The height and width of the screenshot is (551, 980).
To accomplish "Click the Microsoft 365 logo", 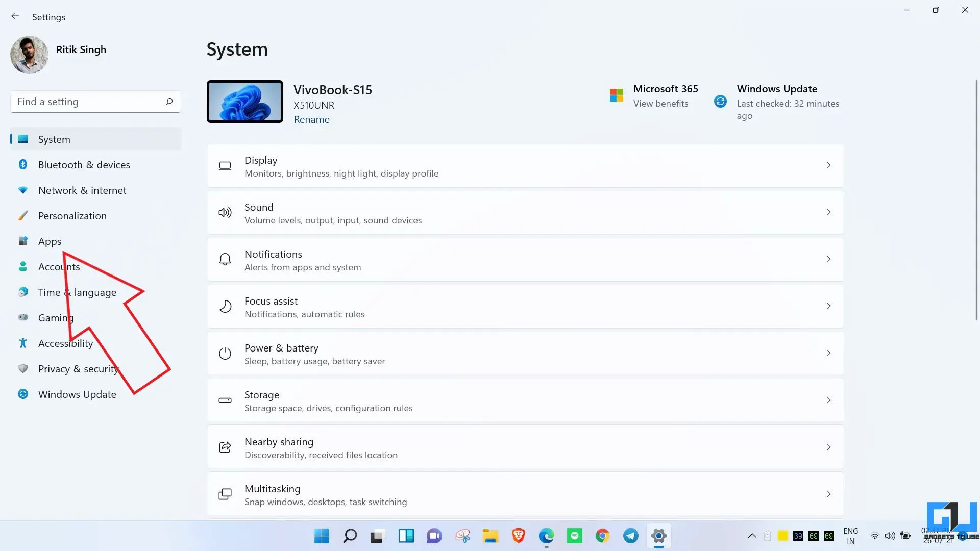I will (617, 95).
